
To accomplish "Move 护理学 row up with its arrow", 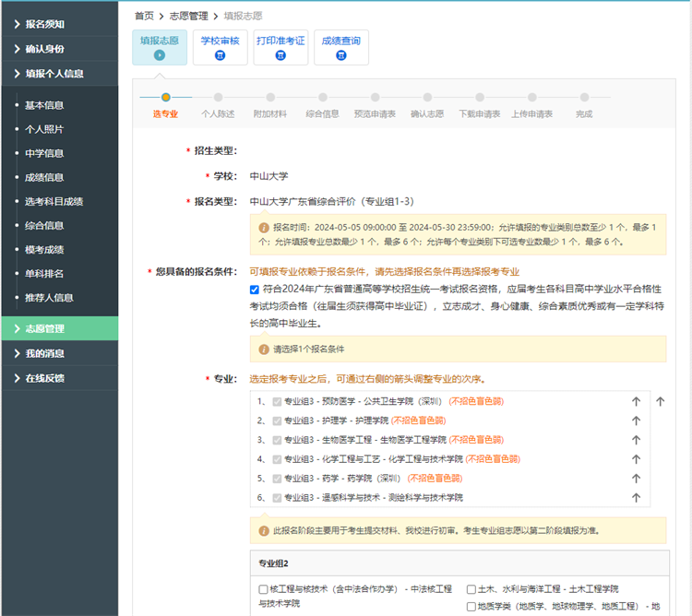I will (x=636, y=421).
